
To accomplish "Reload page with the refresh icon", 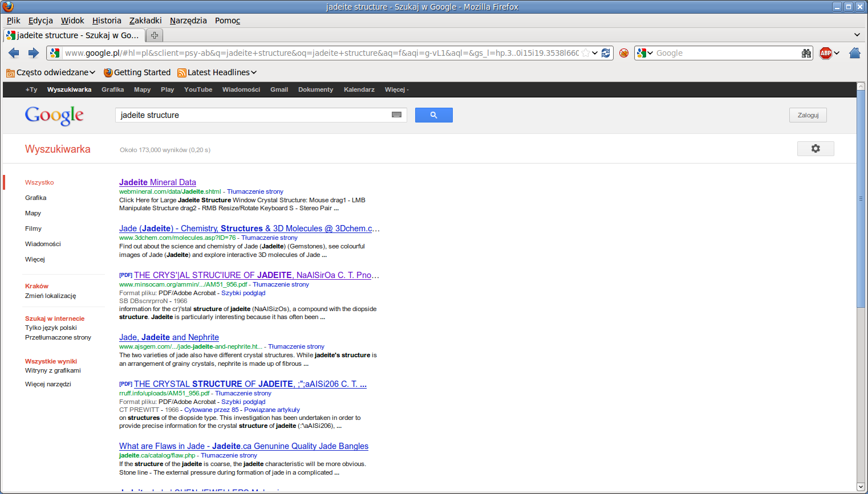I will coord(606,53).
